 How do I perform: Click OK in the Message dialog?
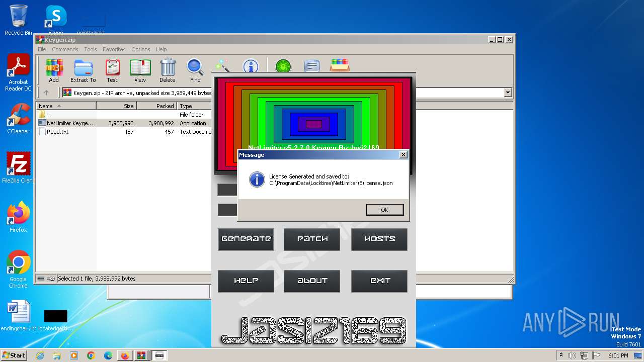point(385,210)
